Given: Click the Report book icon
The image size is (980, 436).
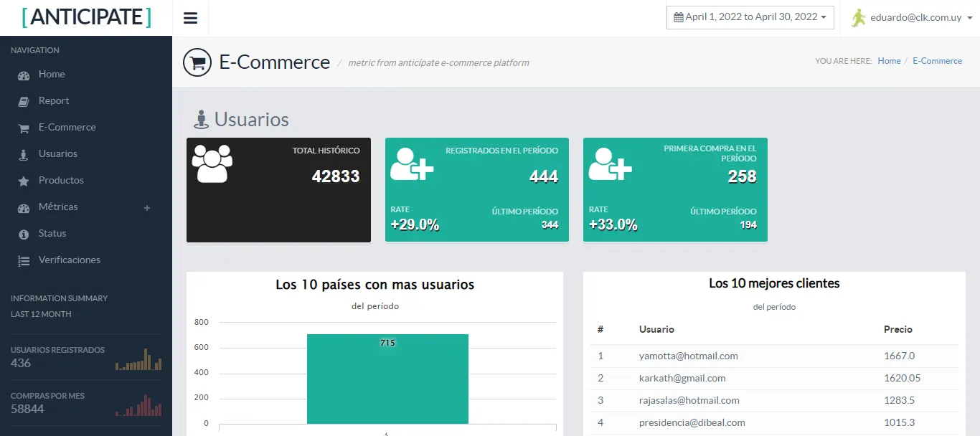Looking at the screenshot, I should pyautogui.click(x=24, y=101).
